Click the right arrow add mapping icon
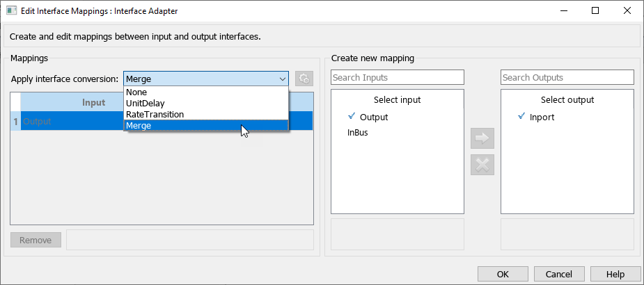644x285 pixels. point(482,138)
